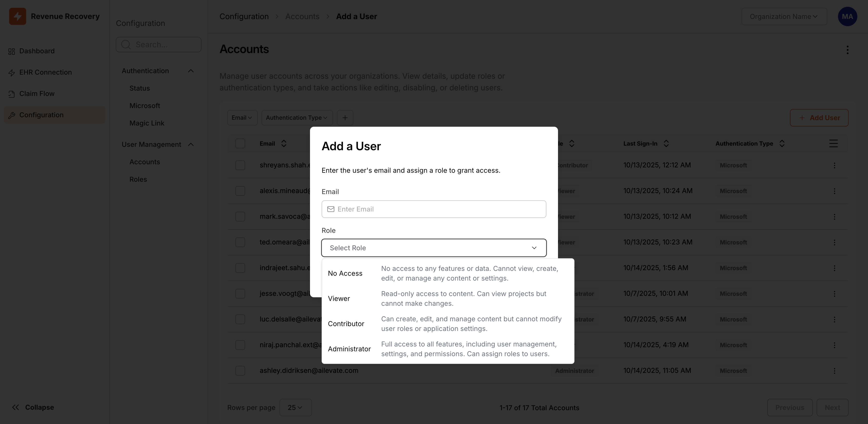
Task: Check the ashley.didriksen@ailevate.com row checkbox
Action: (x=240, y=371)
